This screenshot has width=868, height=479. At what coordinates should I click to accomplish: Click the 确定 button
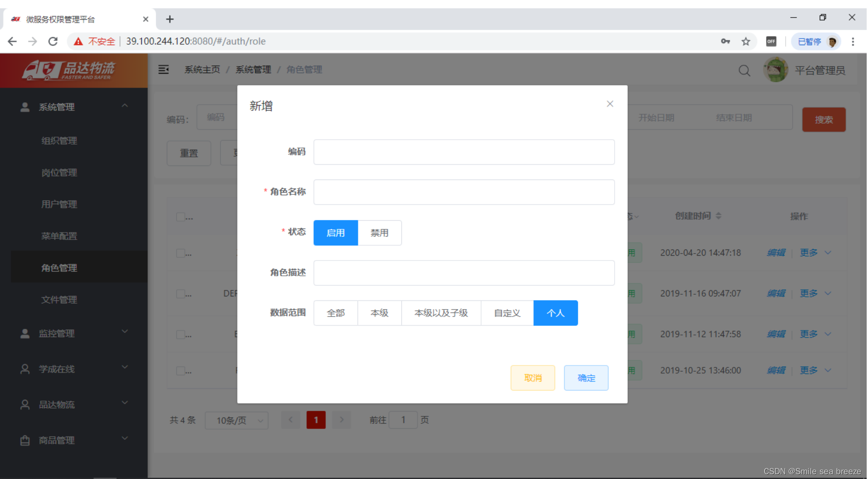coord(586,377)
